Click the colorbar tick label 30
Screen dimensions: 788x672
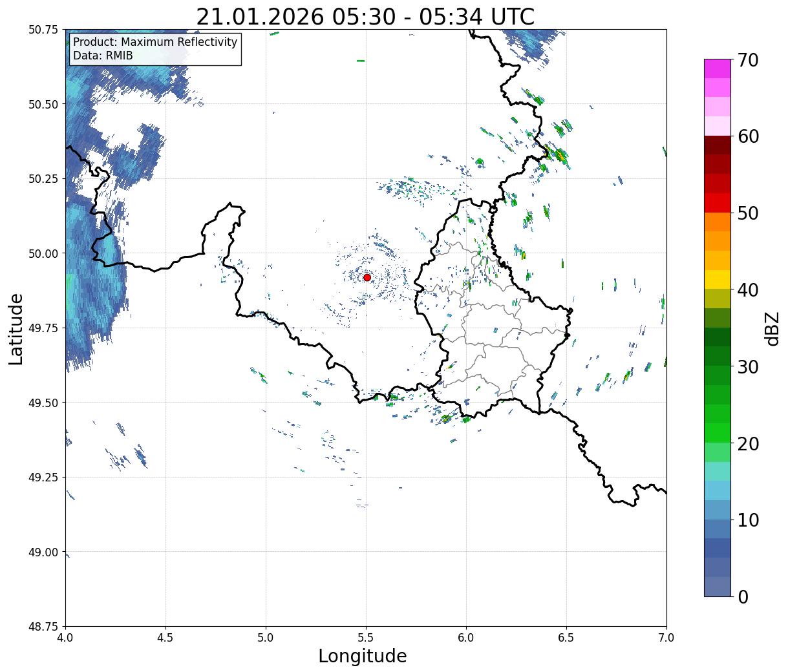point(747,366)
